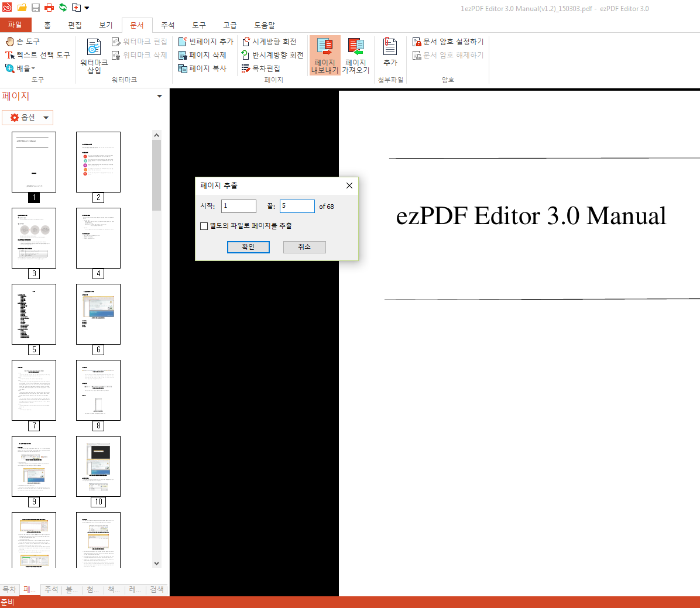Set document password (문서 암호 설정하기)

[x=448, y=42]
